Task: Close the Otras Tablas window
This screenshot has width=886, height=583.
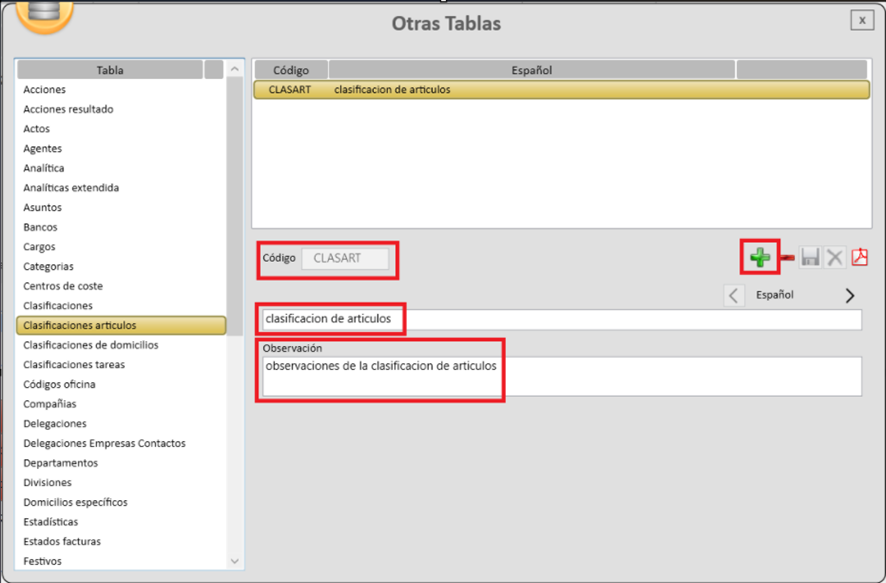Action: point(861,20)
